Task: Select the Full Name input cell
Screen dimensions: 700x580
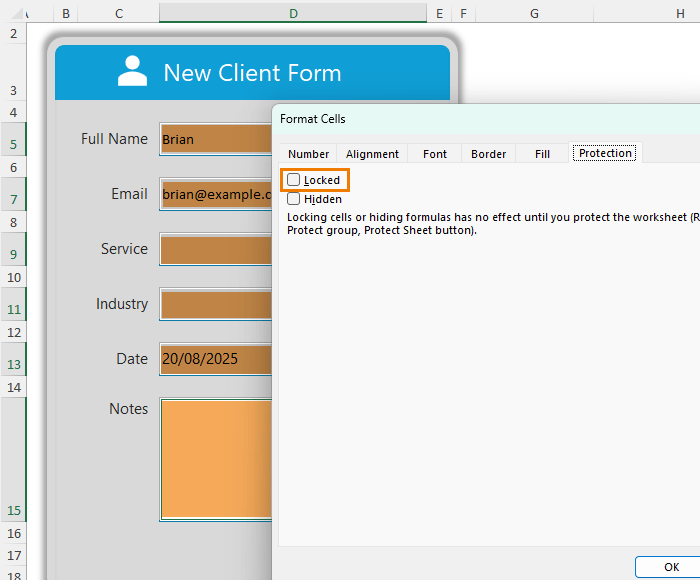Action: (217, 139)
